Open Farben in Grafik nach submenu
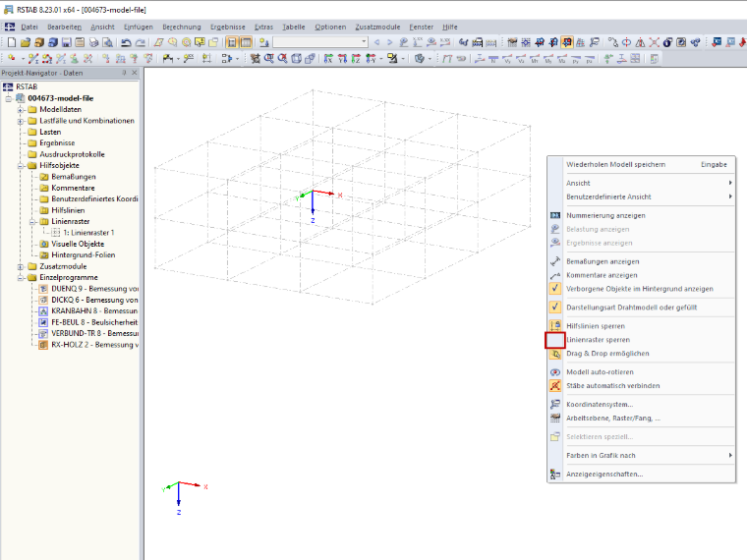The width and height of the screenshot is (747, 560). [x=641, y=456]
